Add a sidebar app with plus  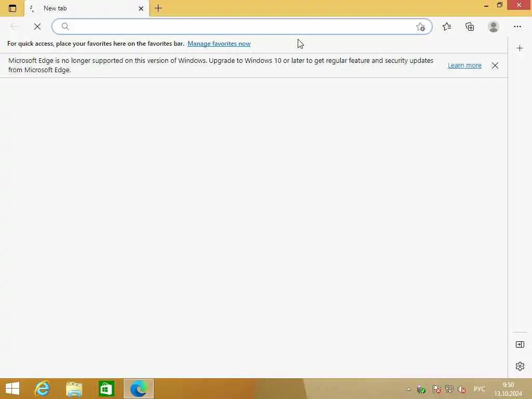[x=520, y=48]
